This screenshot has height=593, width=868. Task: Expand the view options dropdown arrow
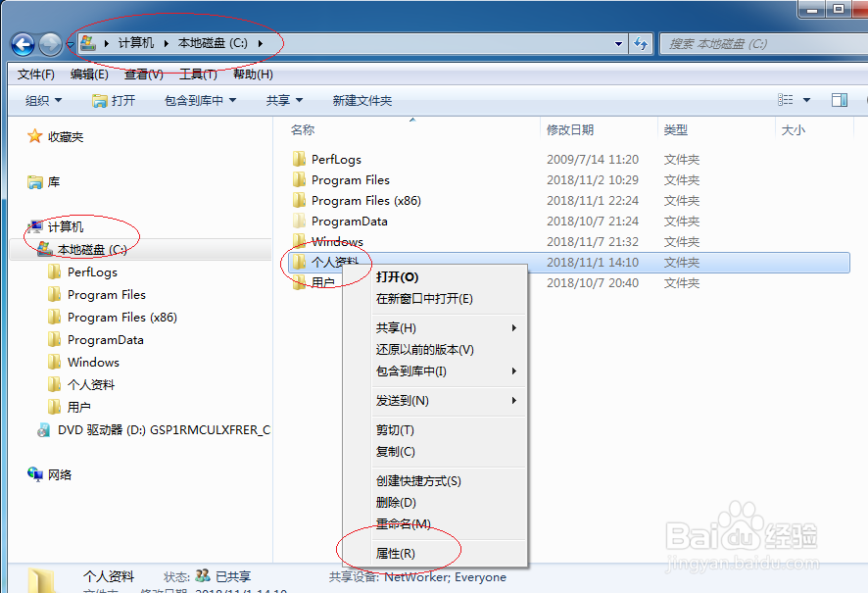coord(806,100)
